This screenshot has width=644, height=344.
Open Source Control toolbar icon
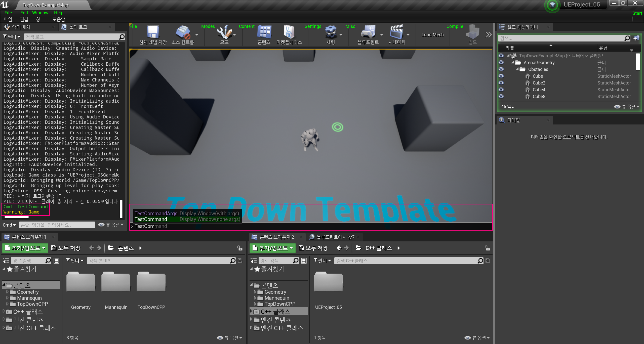(183, 32)
